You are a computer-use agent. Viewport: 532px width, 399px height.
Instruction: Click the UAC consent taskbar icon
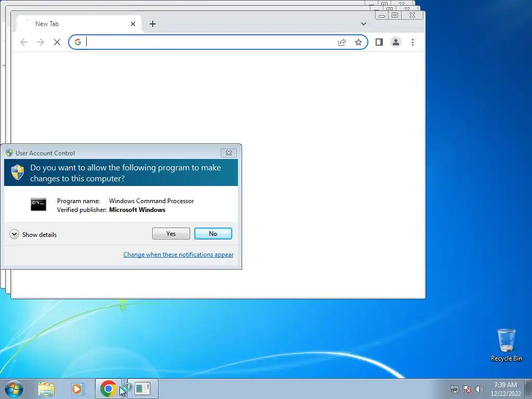pyautogui.click(x=142, y=389)
